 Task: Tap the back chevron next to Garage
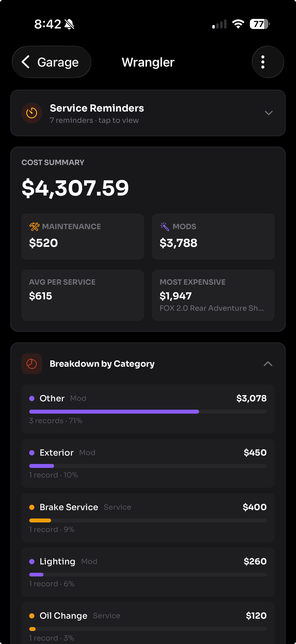26,62
